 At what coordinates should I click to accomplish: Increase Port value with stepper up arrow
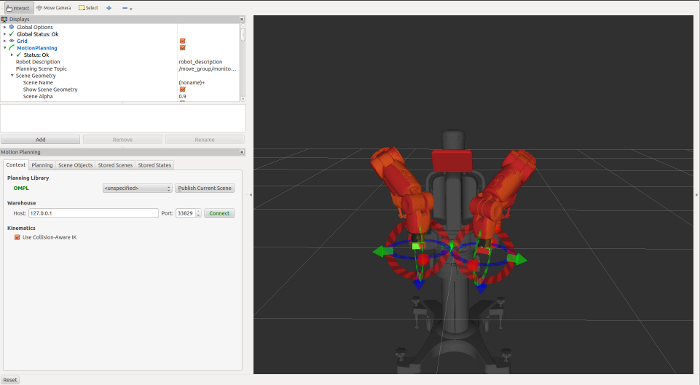(x=199, y=211)
